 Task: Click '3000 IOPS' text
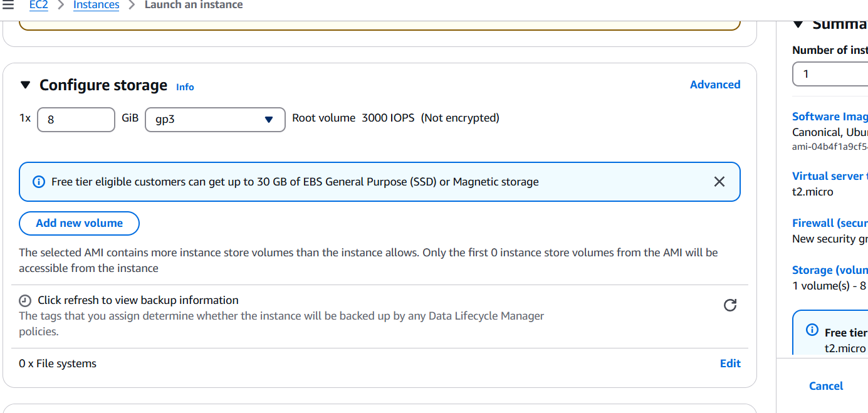point(388,118)
